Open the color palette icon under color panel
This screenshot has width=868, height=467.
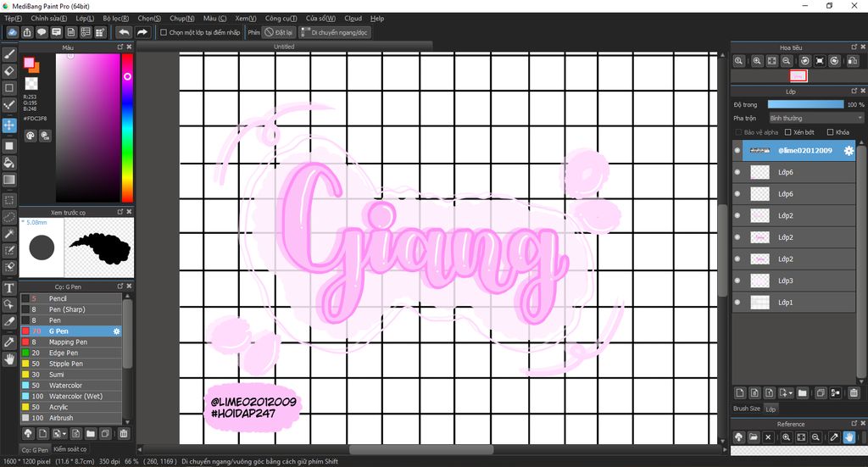(x=31, y=136)
